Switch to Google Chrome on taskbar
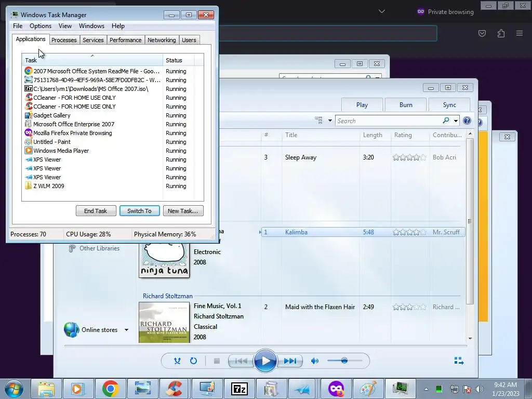532x399 pixels. [110, 389]
